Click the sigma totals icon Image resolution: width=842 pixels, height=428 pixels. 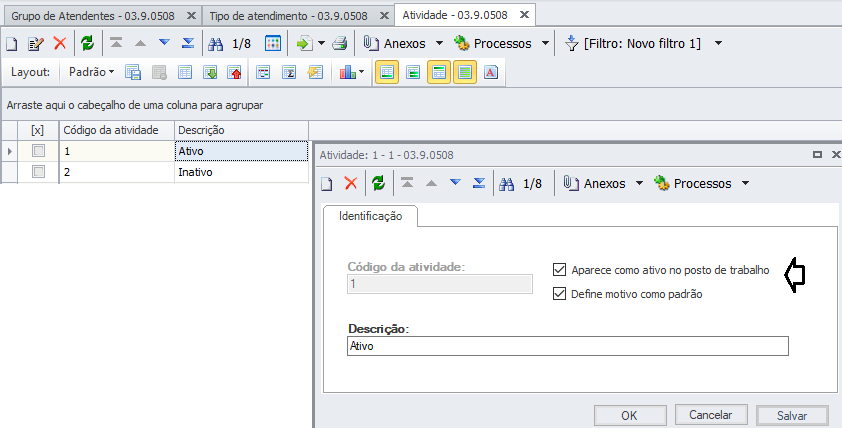click(289, 72)
